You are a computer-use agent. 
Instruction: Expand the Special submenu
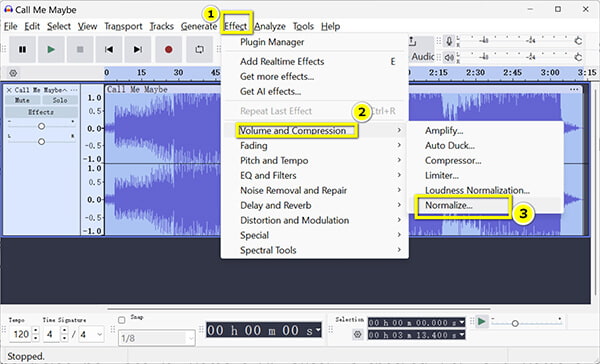click(x=315, y=235)
